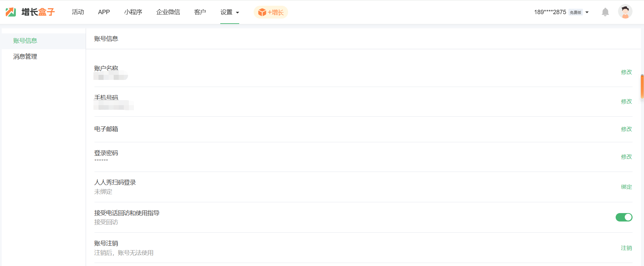
Task: Click the 增长盒子 logo icon
Action: click(x=11, y=12)
